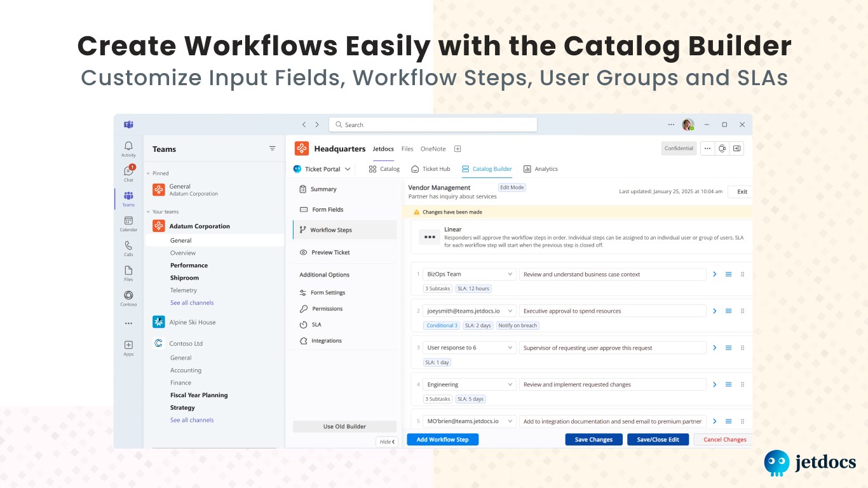This screenshot has height=488, width=868.
Task: Click the user profile avatar
Action: 688,125
